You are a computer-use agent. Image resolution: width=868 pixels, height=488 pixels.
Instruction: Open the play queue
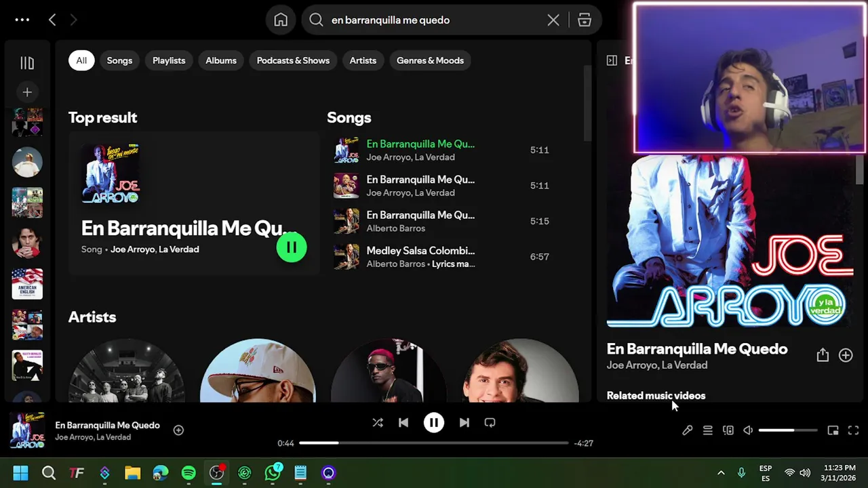707,430
